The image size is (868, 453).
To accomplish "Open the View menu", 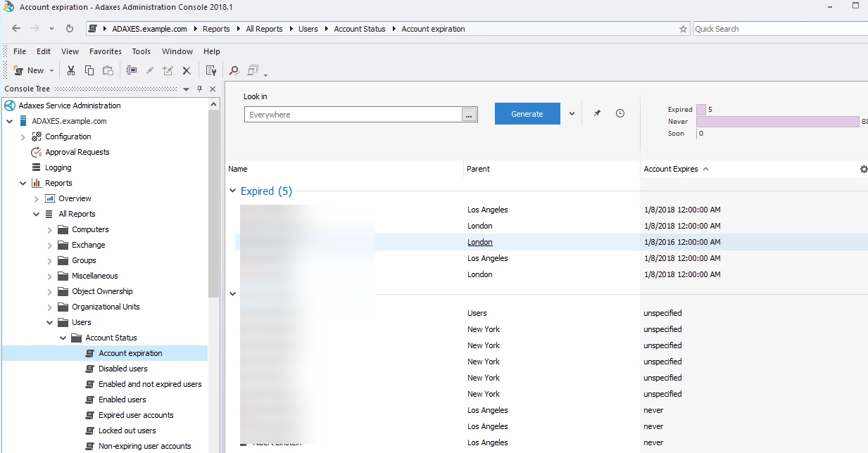I will pos(70,51).
